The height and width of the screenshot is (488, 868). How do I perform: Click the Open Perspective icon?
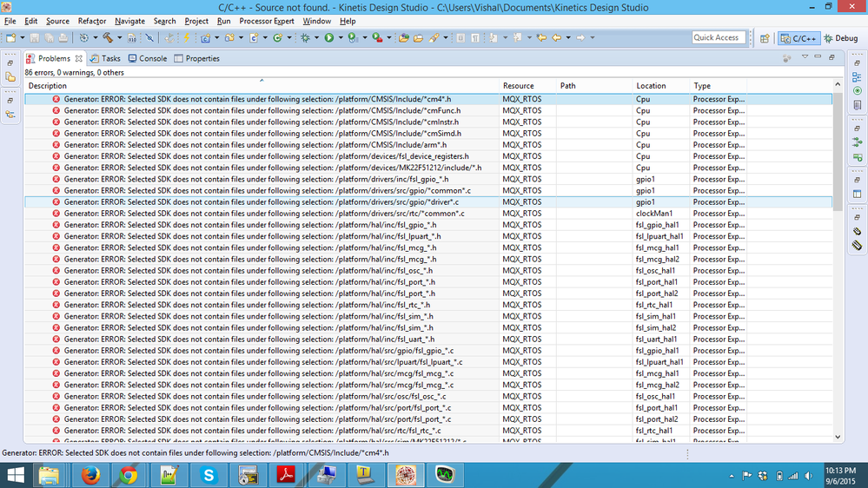point(765,38)
